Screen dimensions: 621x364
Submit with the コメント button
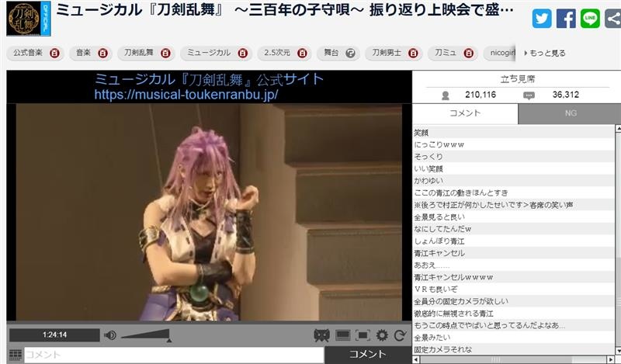click(x=368, y=355)
